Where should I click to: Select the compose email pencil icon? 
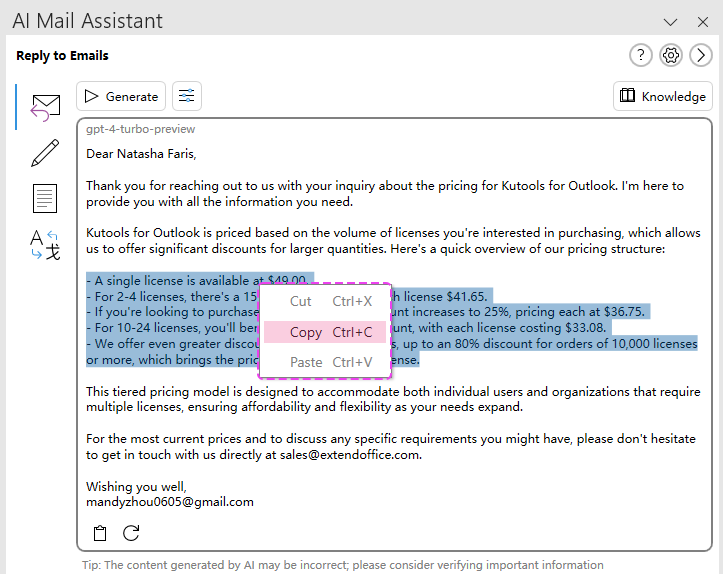point(45,153)
